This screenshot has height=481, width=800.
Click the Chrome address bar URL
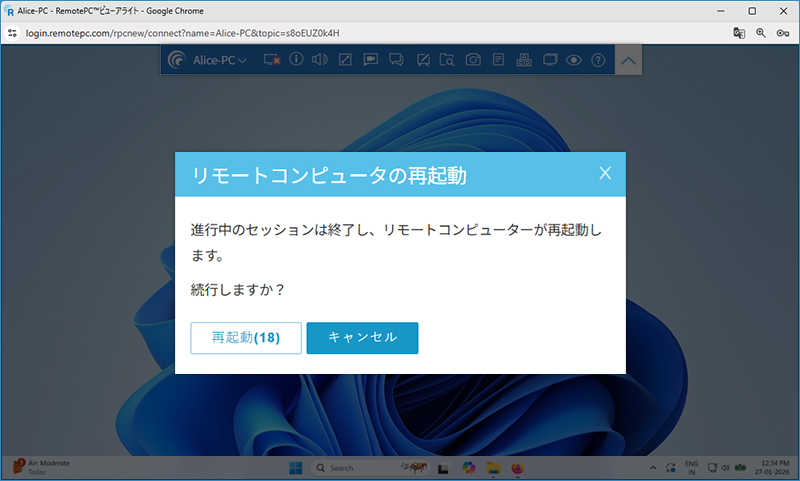coord(182,33)
